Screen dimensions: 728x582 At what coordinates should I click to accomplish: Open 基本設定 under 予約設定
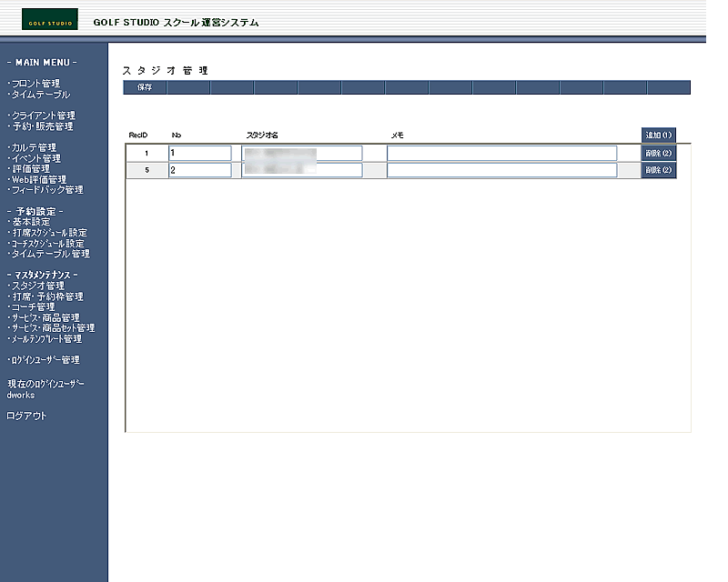pos(31,222)
